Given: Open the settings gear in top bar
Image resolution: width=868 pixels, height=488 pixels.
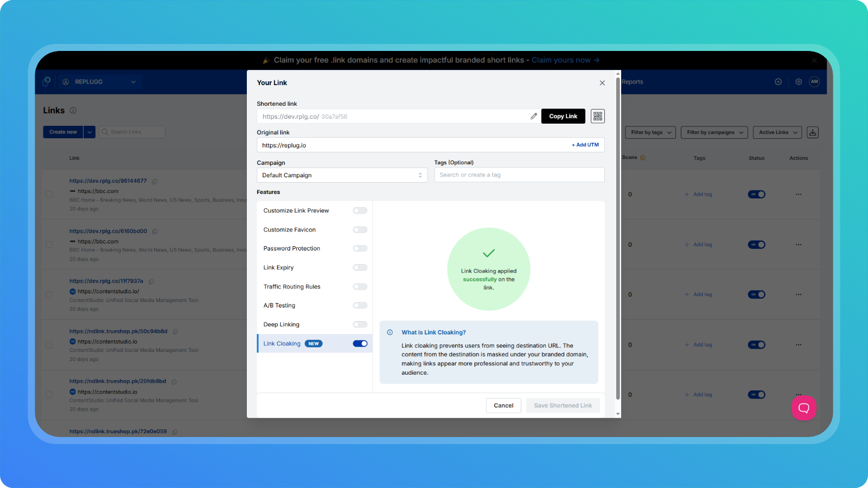Looking at the screenshot, I should point(799,82).
